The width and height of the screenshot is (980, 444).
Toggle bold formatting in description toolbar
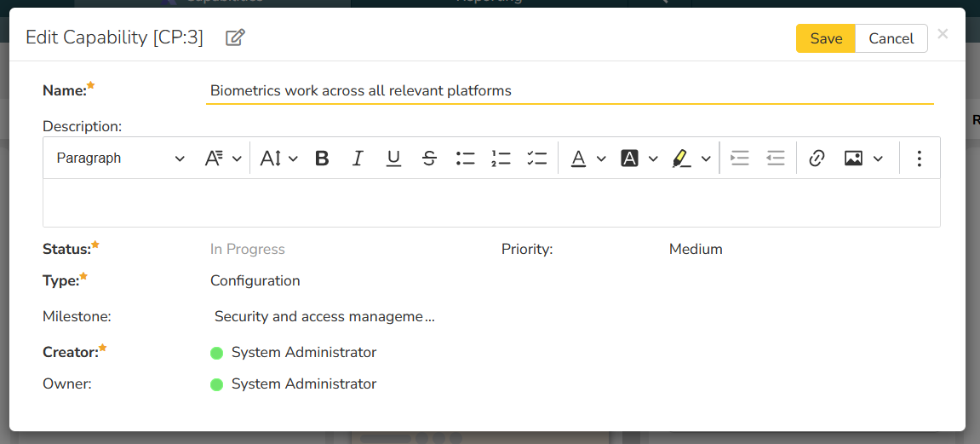point(322,159)
